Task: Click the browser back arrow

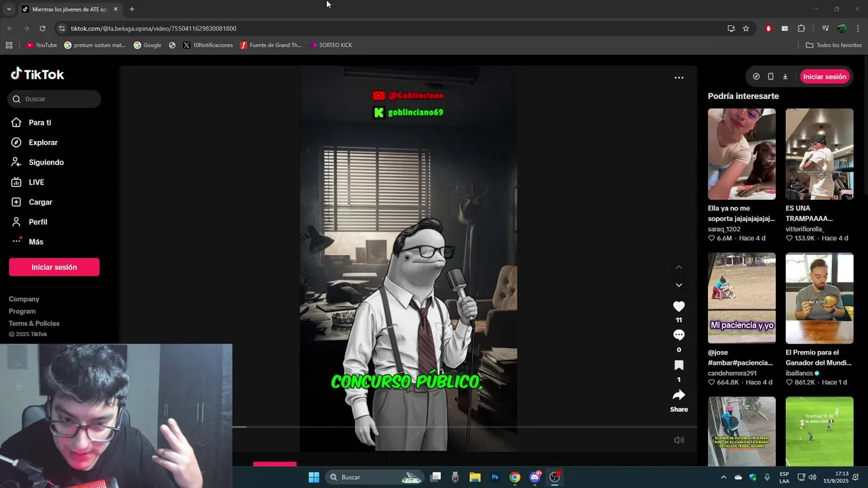Action: click(x=9, y=28)
